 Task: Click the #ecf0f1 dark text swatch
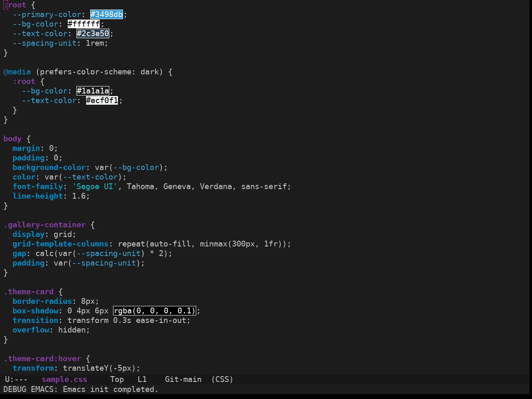(102, 101)
